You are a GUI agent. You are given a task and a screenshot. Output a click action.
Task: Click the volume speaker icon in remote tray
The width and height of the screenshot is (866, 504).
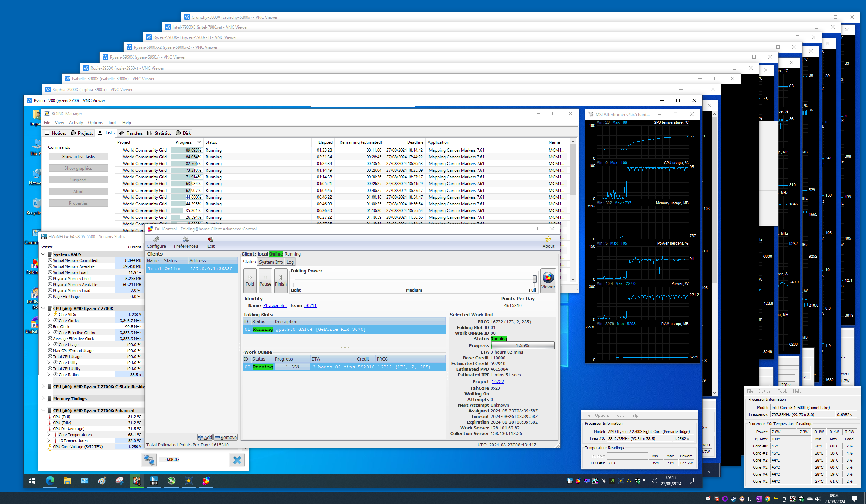[x=654, y=480]
